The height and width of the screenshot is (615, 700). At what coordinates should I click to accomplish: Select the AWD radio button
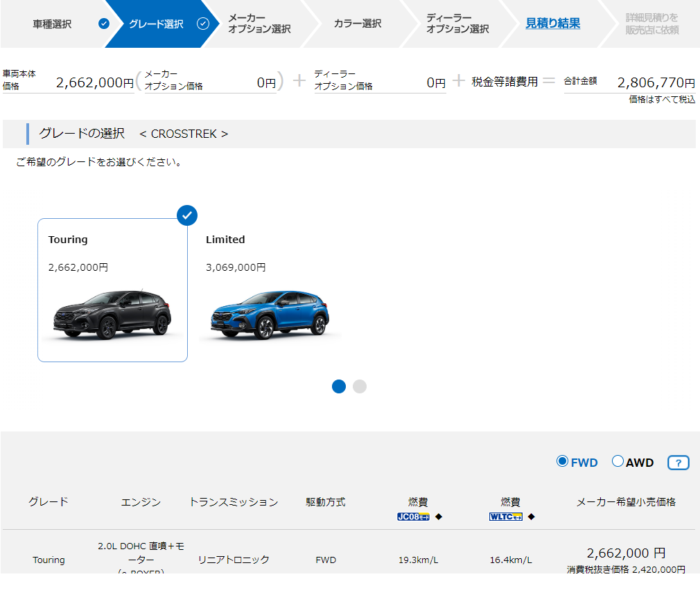(618, 461)
